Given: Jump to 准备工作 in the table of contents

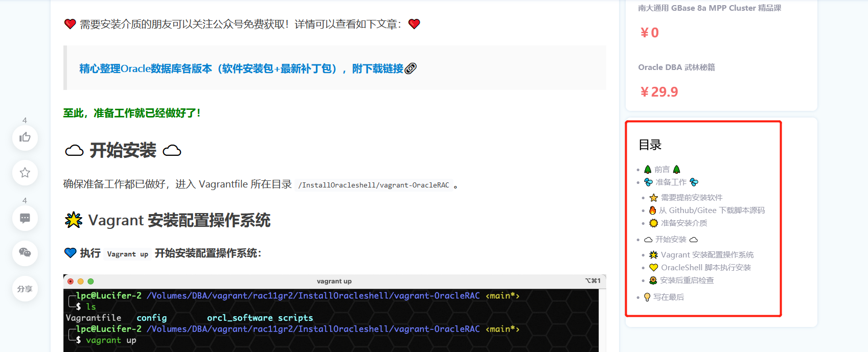Looking at the screenshot, I should 671,182.
